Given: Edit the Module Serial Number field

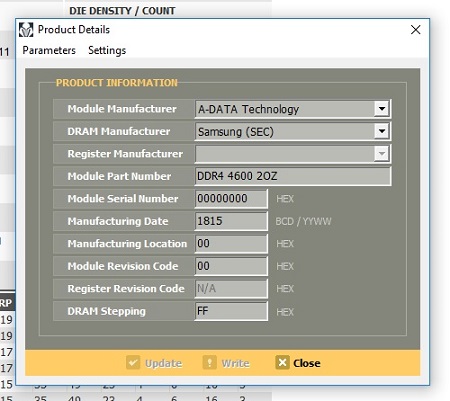Looking at the screenshot, I should click(231, 199).
